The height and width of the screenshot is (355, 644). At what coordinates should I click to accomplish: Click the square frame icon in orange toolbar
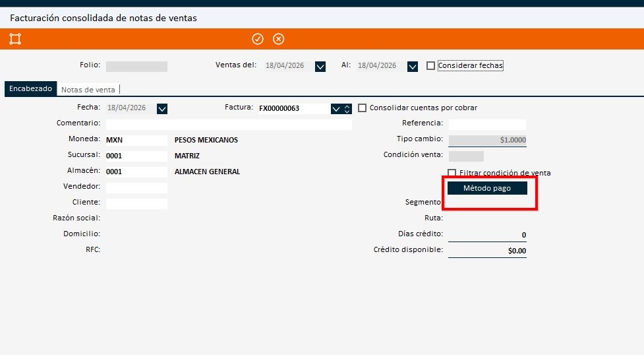pos(15,39)
